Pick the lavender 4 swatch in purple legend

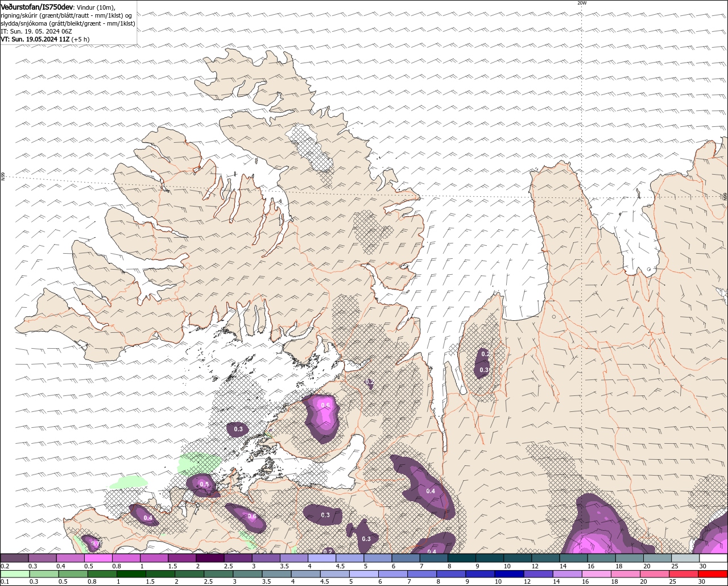point(322,558)
